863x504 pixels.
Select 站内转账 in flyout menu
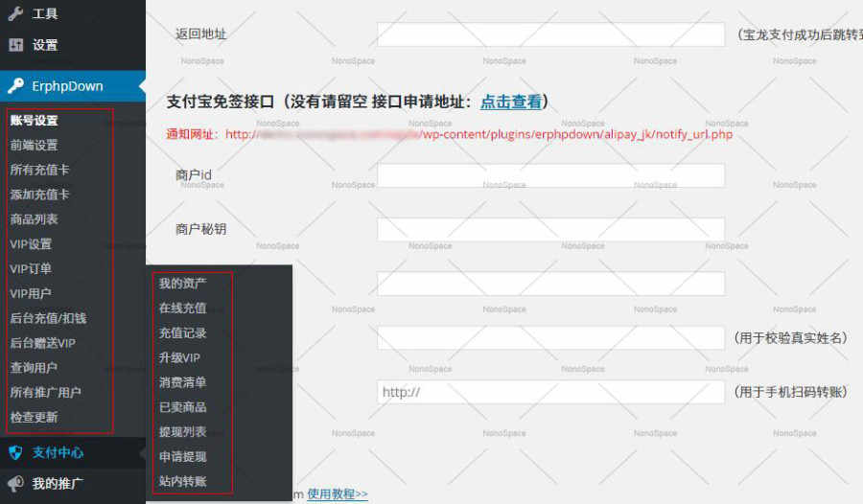[183, 481]
